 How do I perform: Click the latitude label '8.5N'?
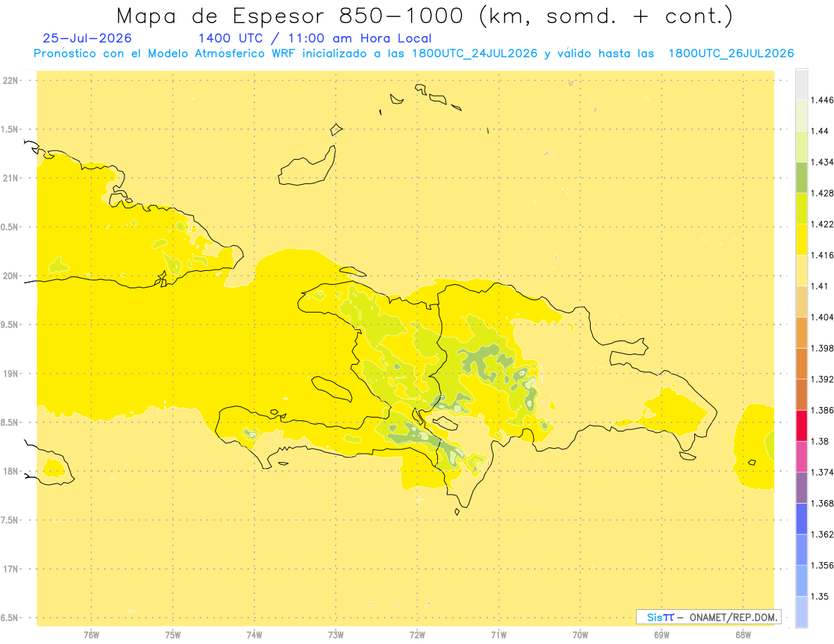10,422
